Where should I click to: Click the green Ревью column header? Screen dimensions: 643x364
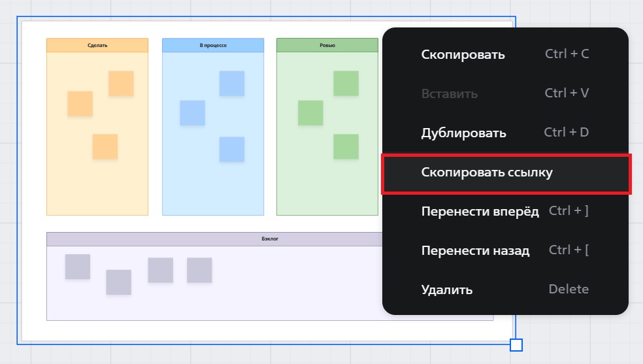[327, 45]
